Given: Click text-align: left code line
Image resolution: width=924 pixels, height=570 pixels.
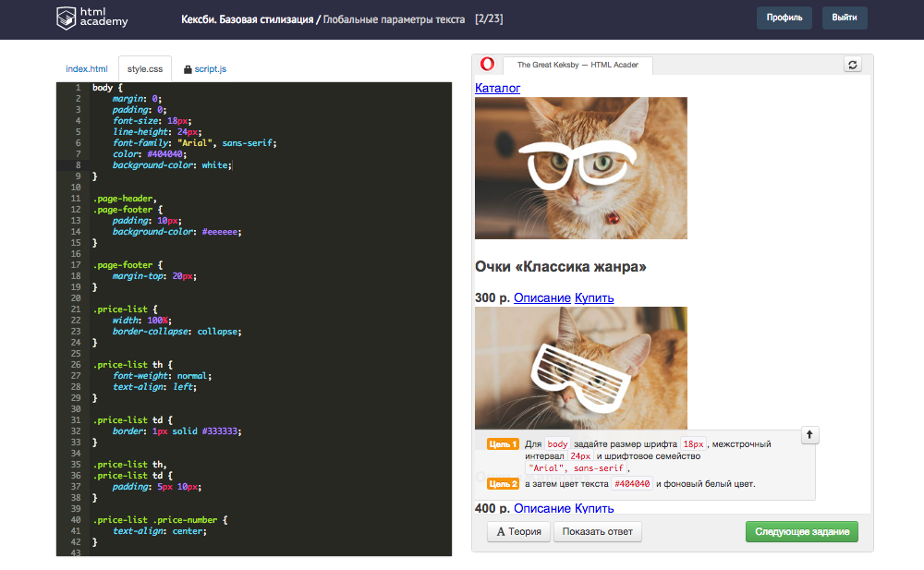Looking at the screenshot, I should point(154,387).
